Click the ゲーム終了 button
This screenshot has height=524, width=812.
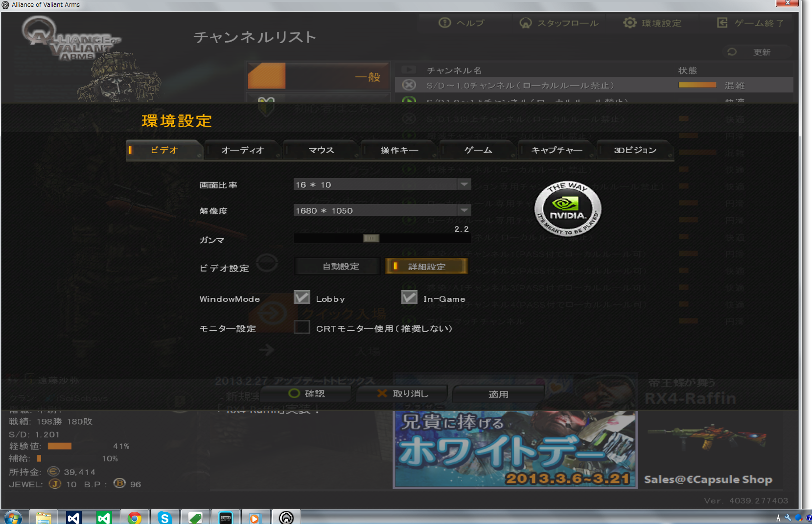(750, 23)
